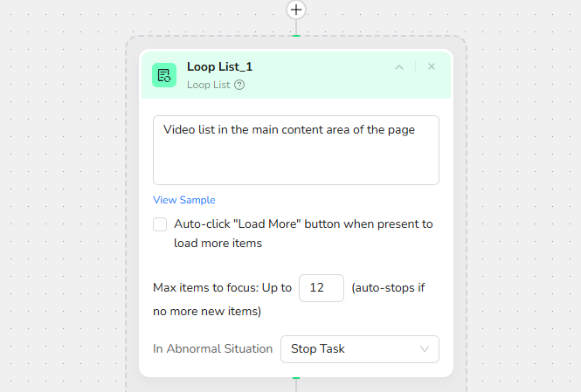Close the Loop List_1 card

pyautogui.click(x=431, y=66)
